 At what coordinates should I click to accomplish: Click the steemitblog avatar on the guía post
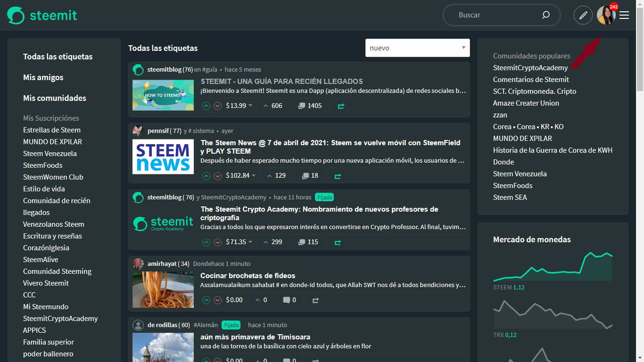(138, 70)
